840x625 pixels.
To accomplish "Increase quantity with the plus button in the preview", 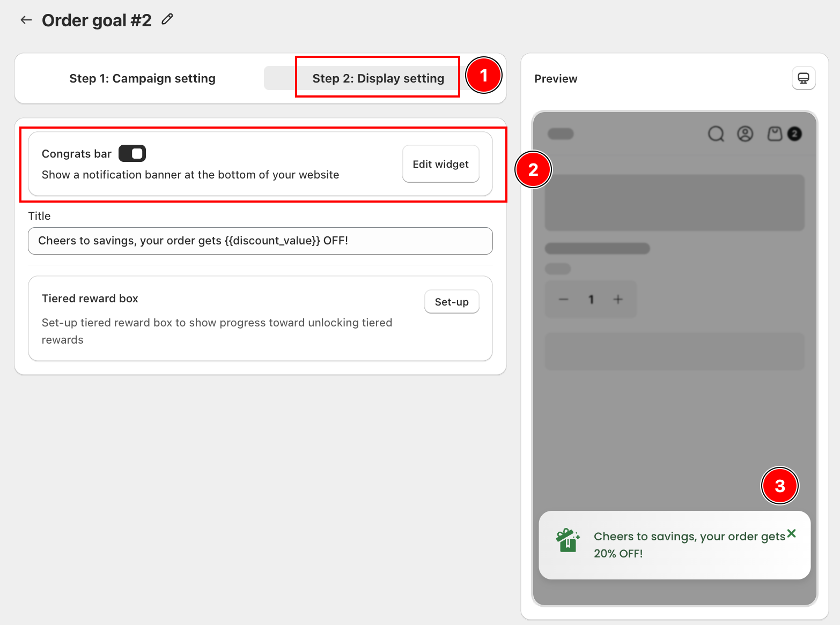I will pos(618,299).
